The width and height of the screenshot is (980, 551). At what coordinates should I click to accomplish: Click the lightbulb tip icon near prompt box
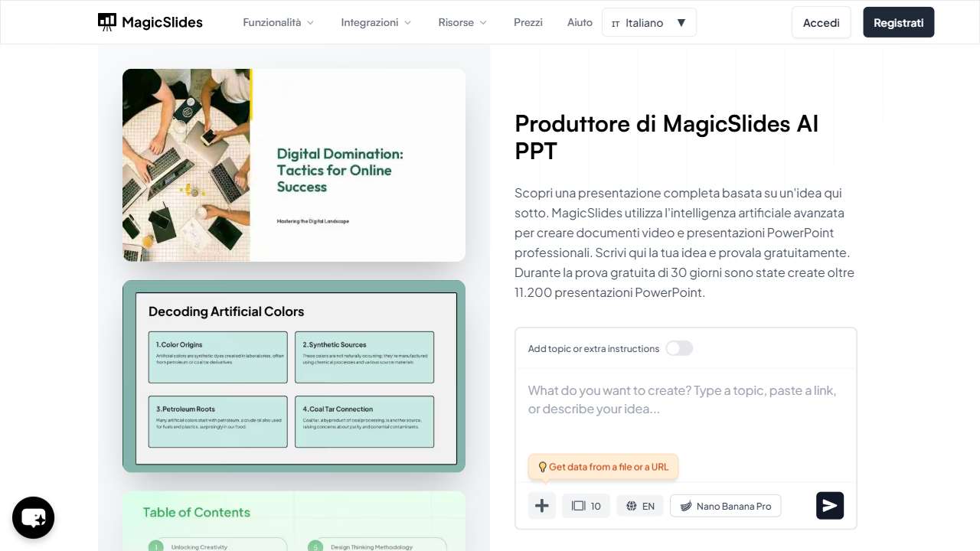coord(543,467)
